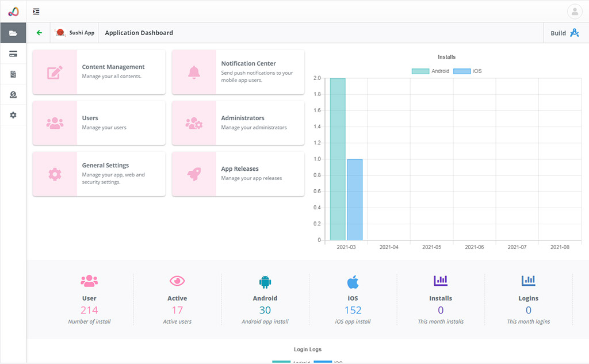The image size is (589, 364).
Task: Click the active users value 17
Action: click(x=177, y=311)
